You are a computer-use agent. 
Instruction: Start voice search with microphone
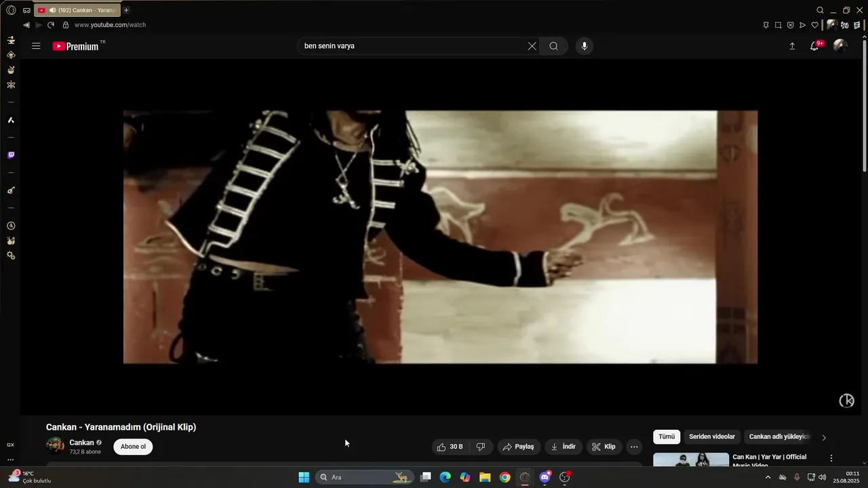(x=585, y=46)
